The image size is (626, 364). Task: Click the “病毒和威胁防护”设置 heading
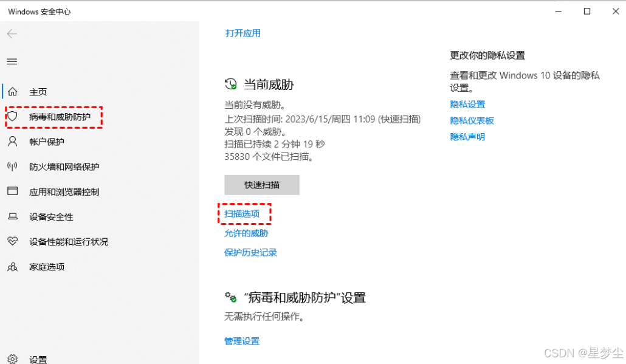tap(305, 298)
